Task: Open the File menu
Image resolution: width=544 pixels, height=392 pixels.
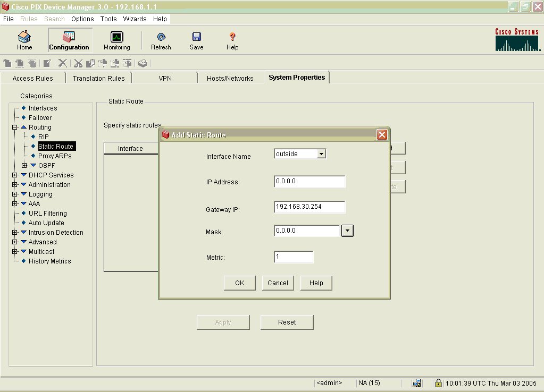Action: (x=9, y=19)
